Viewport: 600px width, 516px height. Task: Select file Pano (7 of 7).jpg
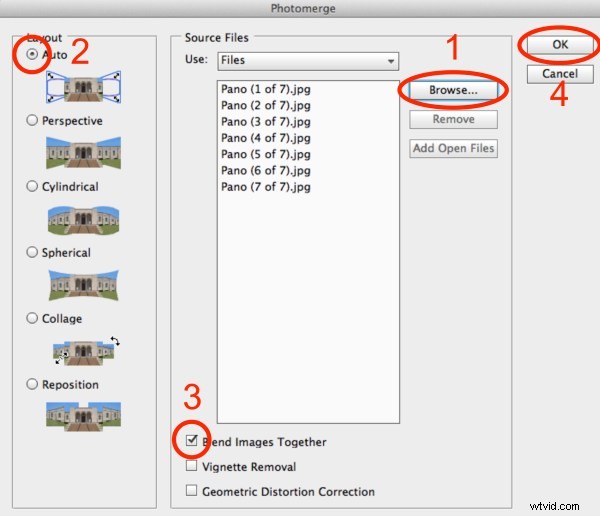(266, 187)
